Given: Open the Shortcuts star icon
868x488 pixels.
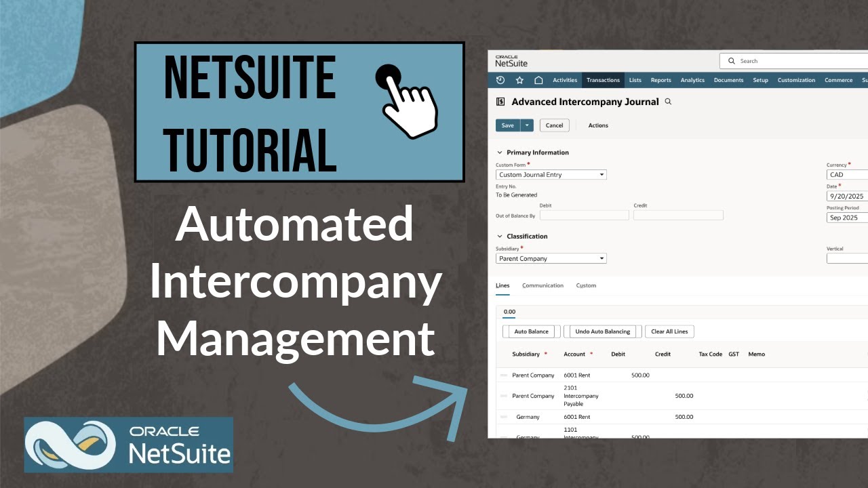Looking at the screenshot, I should (x=519, y=80).
